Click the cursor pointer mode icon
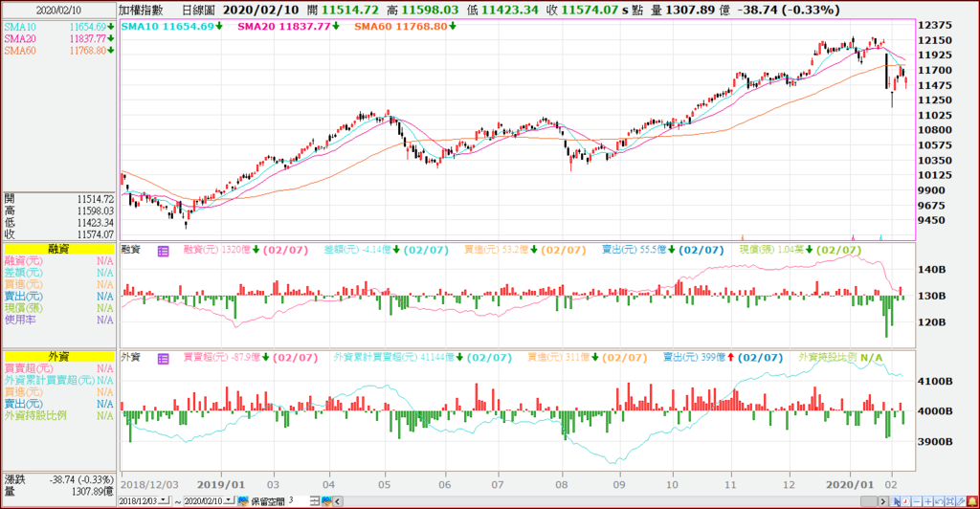This screenshot has height=509, width=980. tap(895, 501)
